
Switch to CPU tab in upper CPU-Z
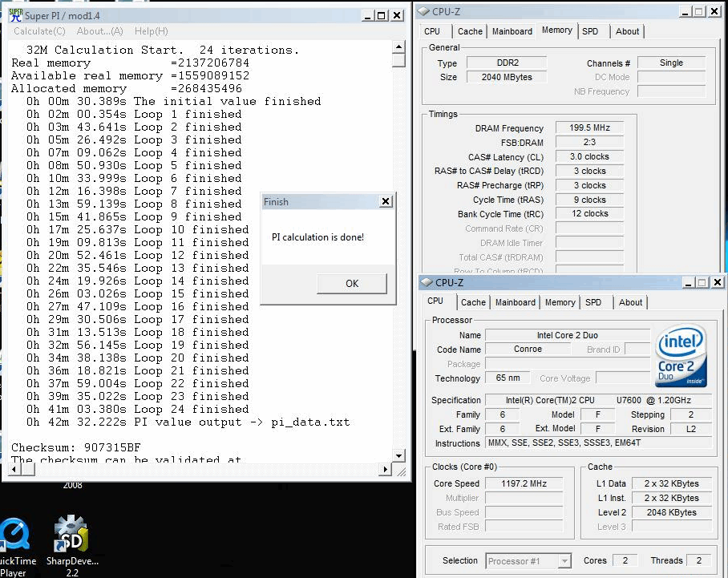[x=432, y=31]
